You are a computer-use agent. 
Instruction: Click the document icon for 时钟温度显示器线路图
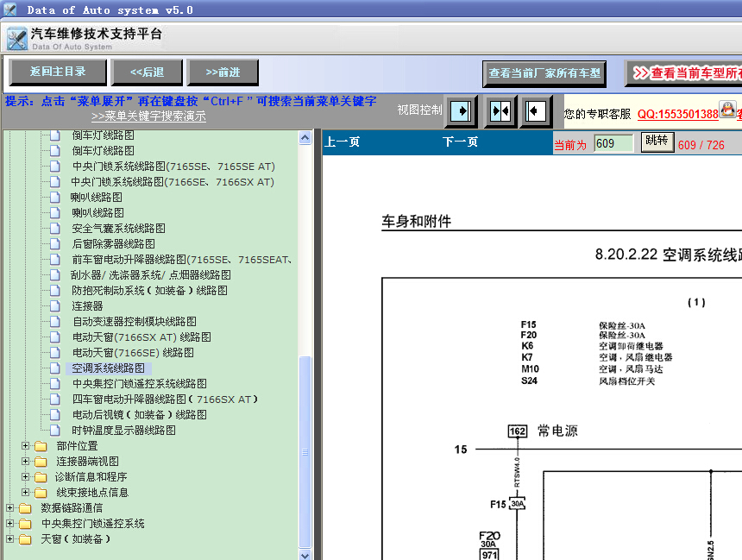(x=55, y=431)
